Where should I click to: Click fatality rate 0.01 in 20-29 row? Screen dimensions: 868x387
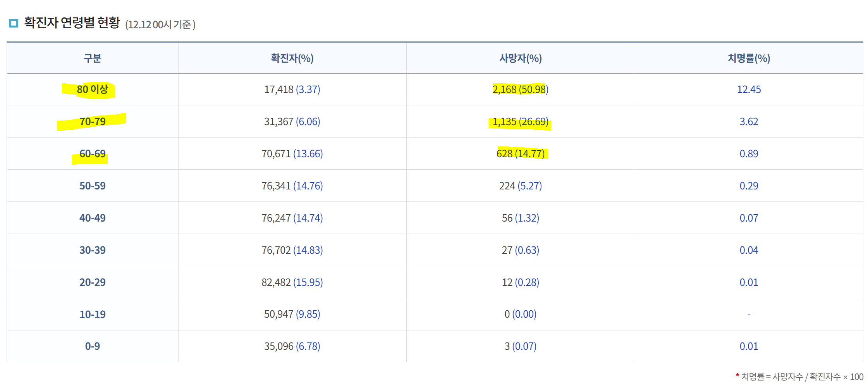[x=749, y=282]
